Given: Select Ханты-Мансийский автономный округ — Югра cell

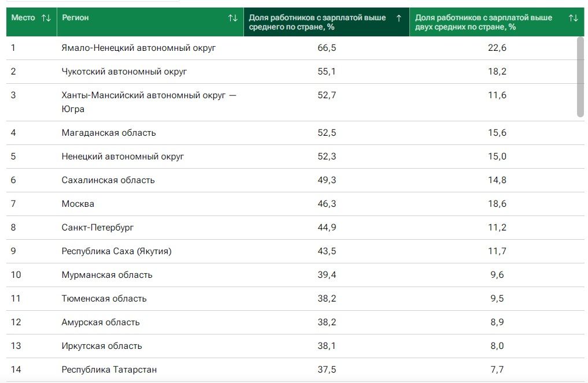Looking at the screenshot, I should 149,102.
